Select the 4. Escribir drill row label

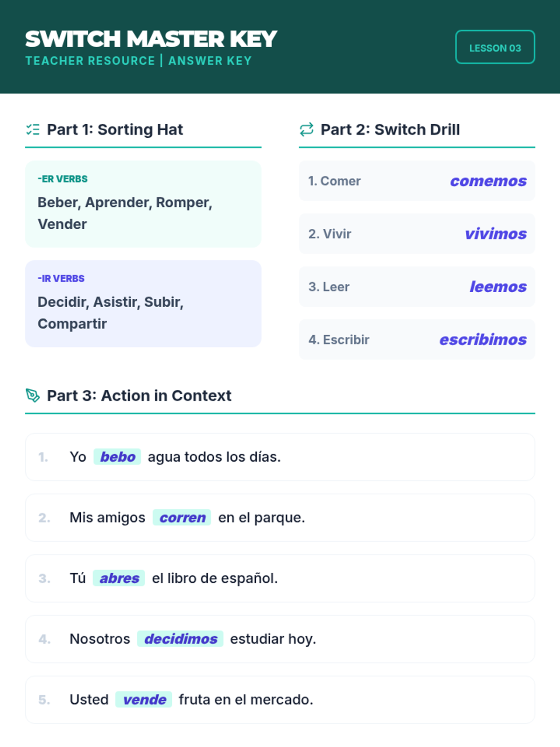click(339, 339)
